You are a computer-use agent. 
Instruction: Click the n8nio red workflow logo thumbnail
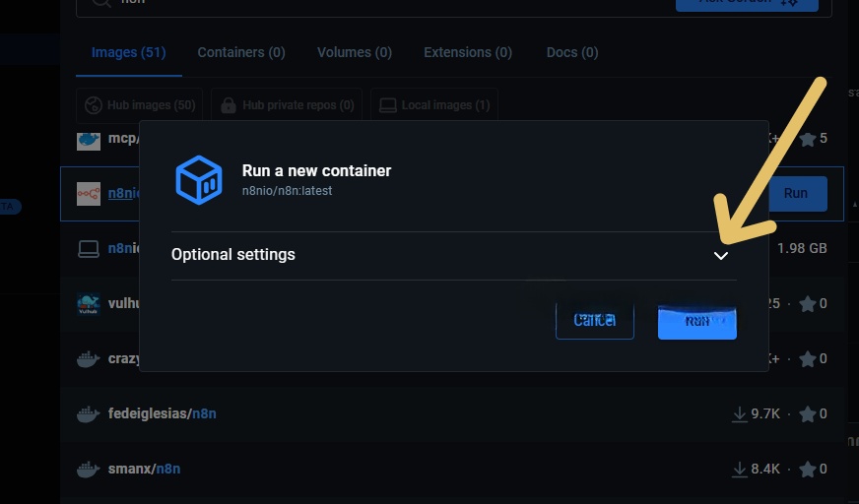[x=89, y=194]
